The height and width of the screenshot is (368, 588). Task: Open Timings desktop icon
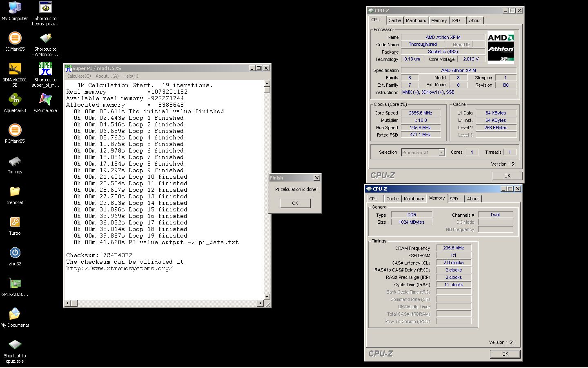pos(15,164)
